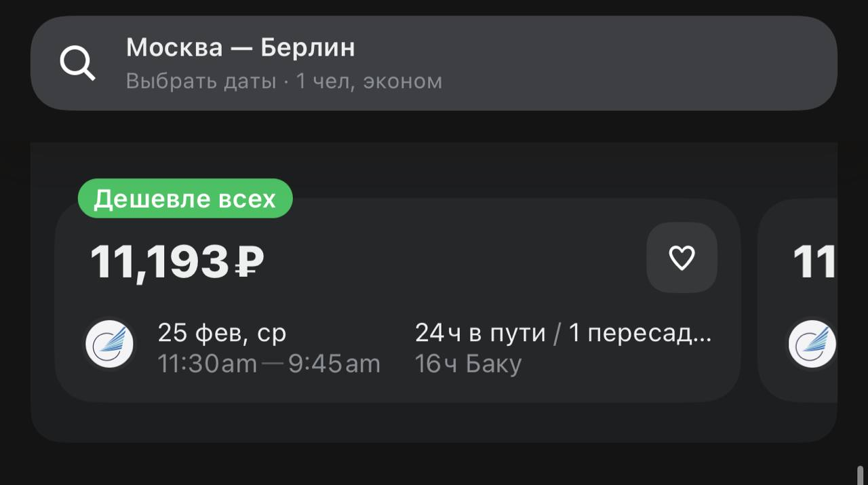The height and width of the screenshot is (485, 868).
Task: Expand the second partially visible ticket card
Action: click(x=814, y=298)
